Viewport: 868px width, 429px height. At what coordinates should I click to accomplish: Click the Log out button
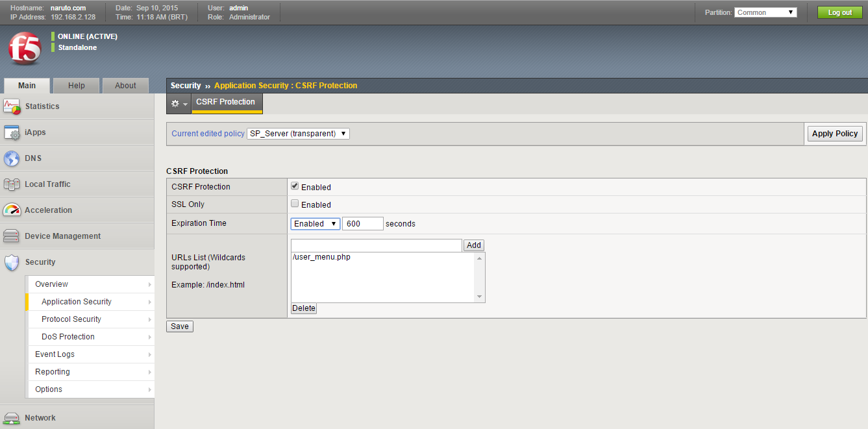839,12
